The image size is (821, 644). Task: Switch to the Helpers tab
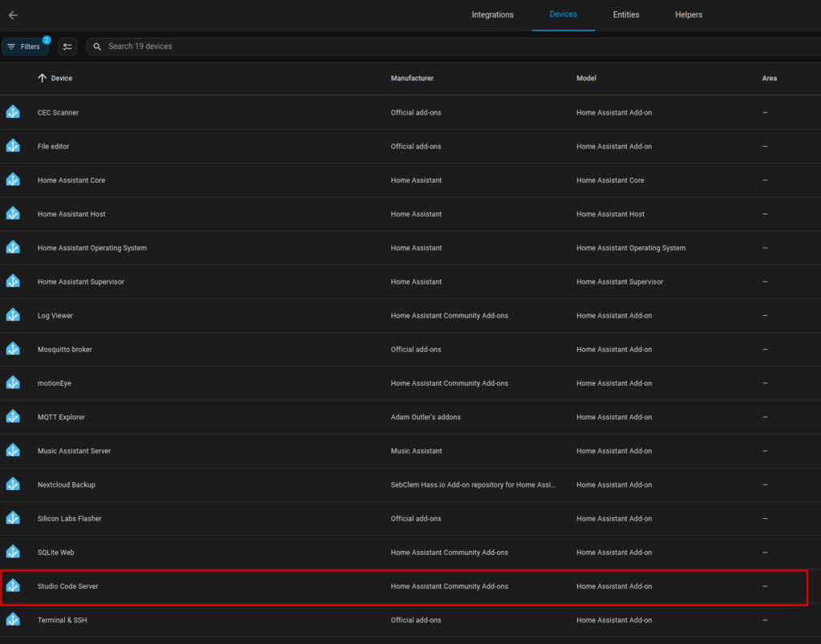689,14
